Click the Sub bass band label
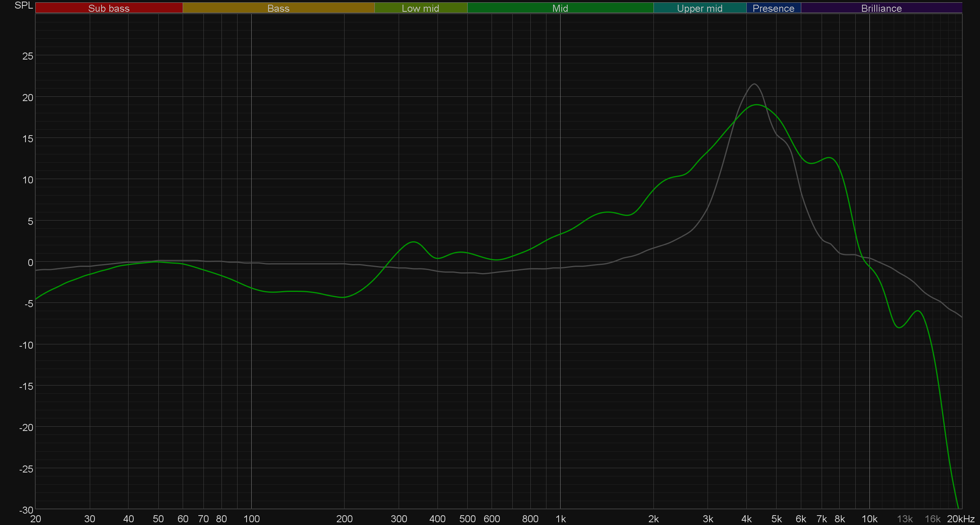This screenshot has width=980, height=525. pyautogui.click(x=109, y=8)
